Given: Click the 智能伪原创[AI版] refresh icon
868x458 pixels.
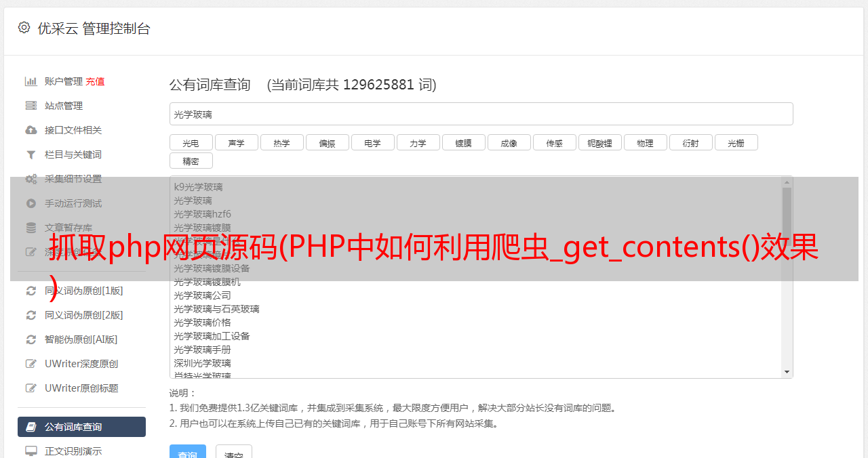Looking at the screenshot, I should (x=31, y=339).
